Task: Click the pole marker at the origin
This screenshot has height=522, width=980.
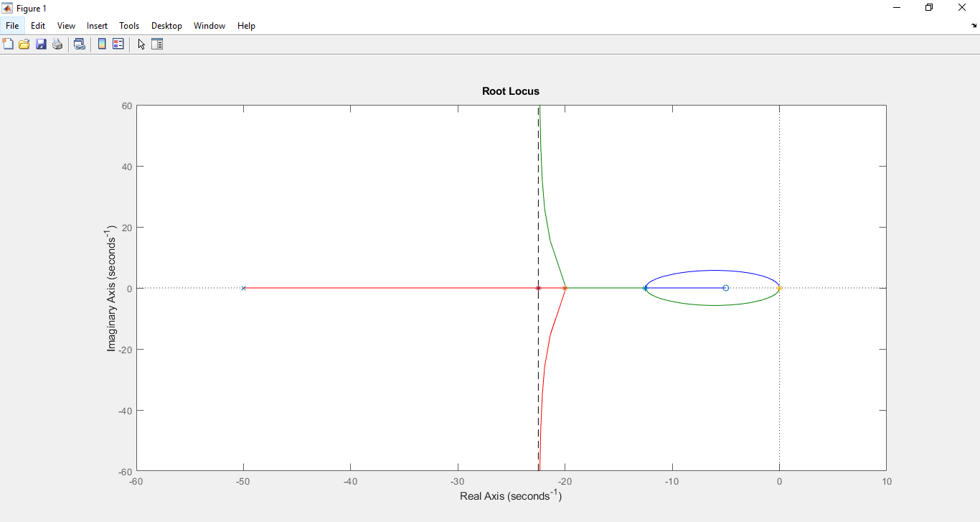Action: [x=780, y=288]
